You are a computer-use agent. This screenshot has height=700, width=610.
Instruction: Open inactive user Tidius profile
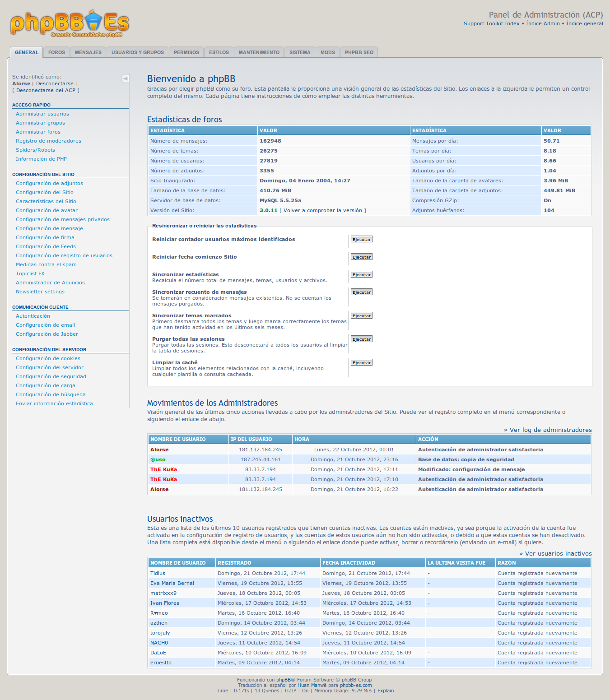pyautogui.click(x=158, y=573)
